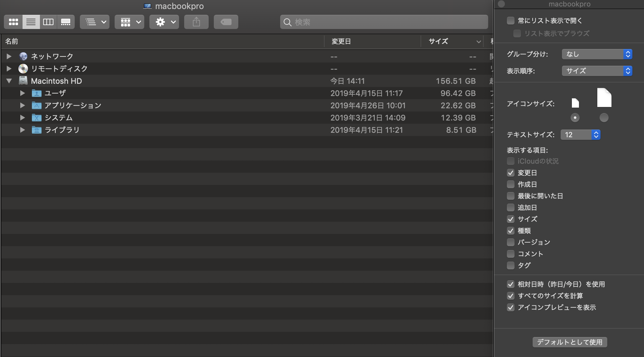Switch to icon view mode
Viewport: 644px width, 357px height.
pos(14,22)
